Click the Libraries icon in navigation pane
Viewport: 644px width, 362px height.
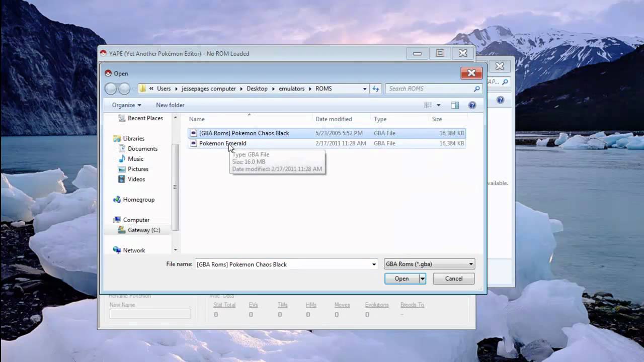click(x=117, y=138)
